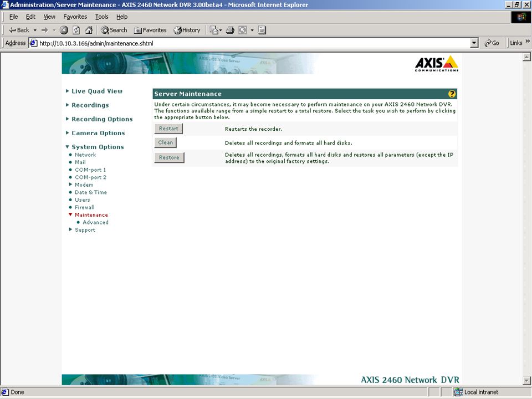Open the Help menu
532x399 pixels.
(122, 17)
